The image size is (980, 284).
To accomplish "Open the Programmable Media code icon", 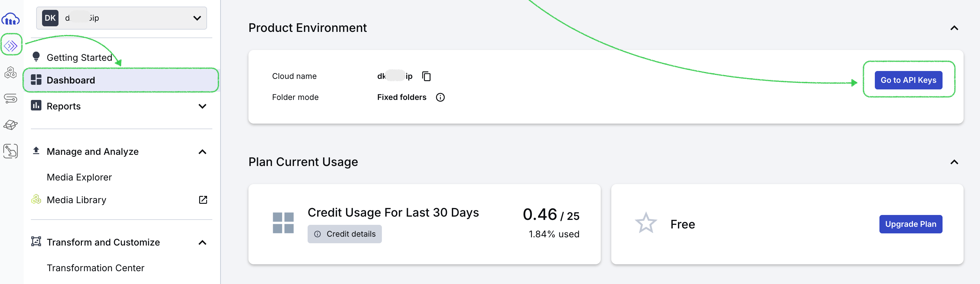I will tap(11, 46).
